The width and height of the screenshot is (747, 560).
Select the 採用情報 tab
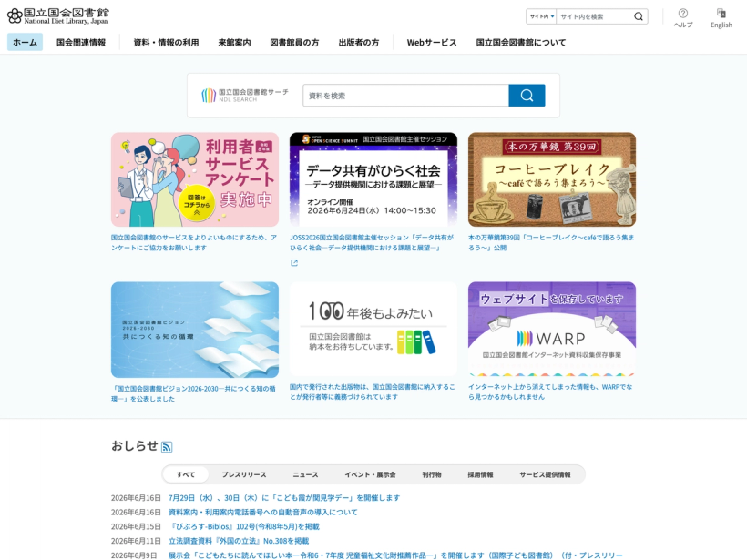(480, 474)
